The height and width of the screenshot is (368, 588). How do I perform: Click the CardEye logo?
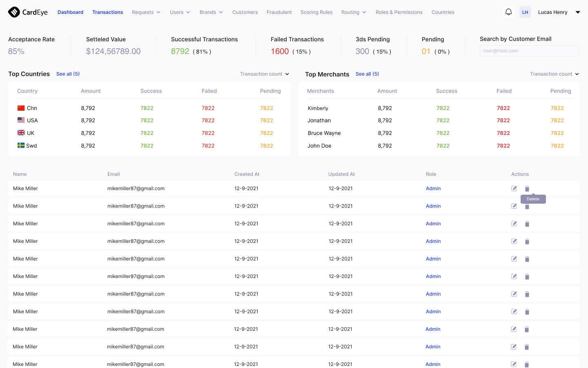pos(27,12)
